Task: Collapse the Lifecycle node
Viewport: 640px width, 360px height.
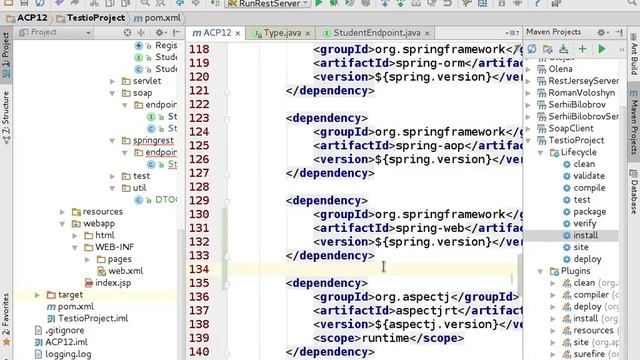Action: [x=540, y=153]
